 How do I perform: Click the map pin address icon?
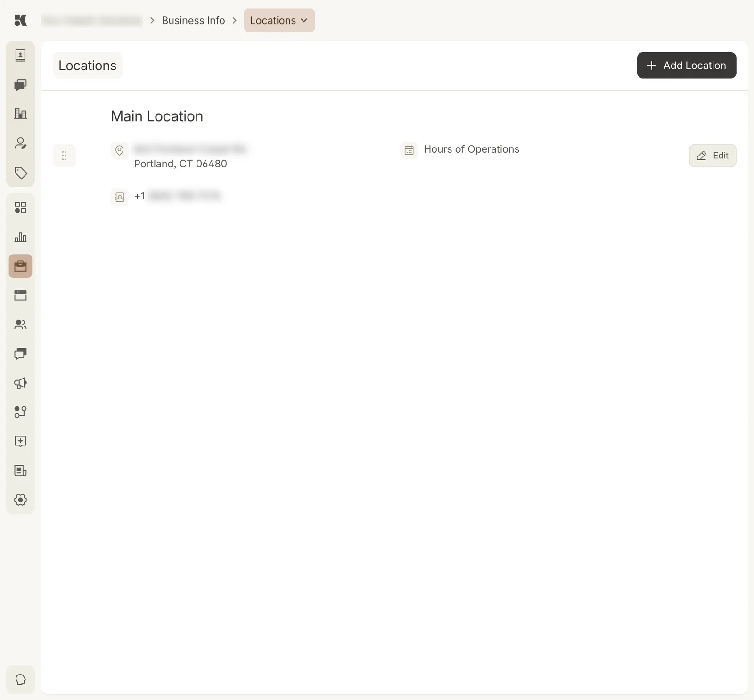point(119,150)
